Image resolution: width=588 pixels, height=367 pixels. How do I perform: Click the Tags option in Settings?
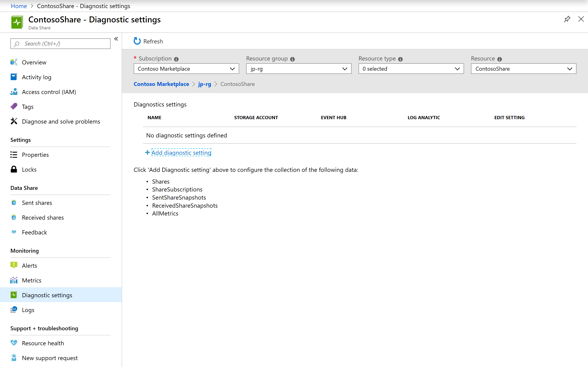[x=27, y=106]
